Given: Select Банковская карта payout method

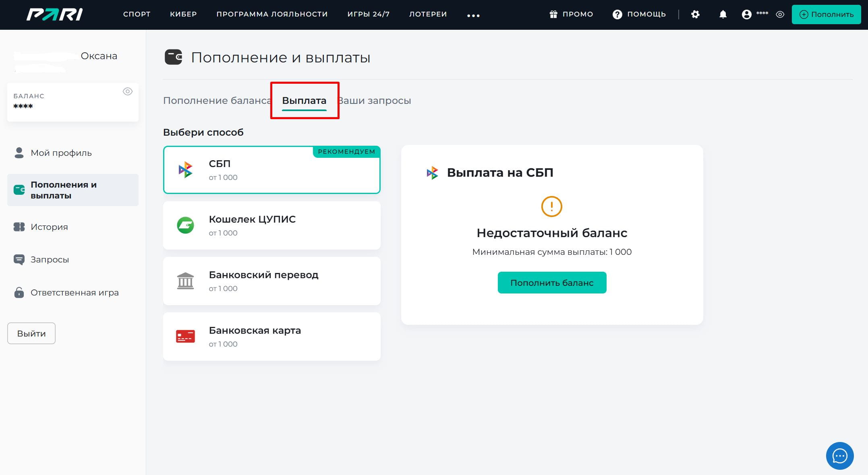Looking at the screenshot, I should tap(272, 337).
